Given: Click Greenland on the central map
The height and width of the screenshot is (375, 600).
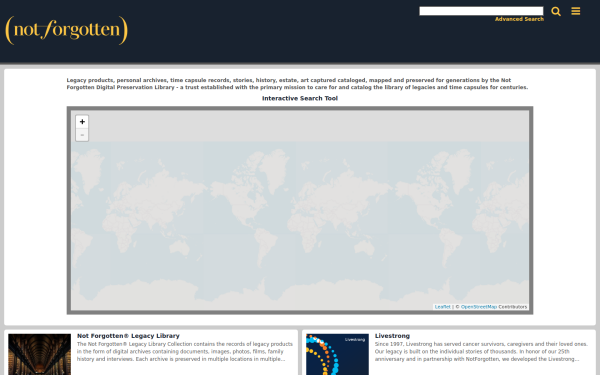Looking at the screenshot, I should [x=274, y=168].
